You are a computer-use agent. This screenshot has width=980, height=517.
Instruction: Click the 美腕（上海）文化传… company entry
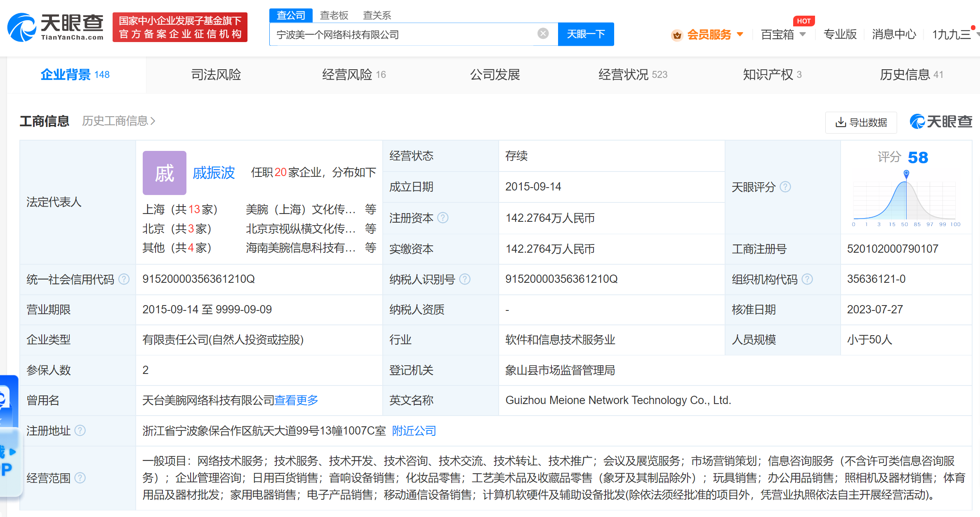(x=301, y=209)
